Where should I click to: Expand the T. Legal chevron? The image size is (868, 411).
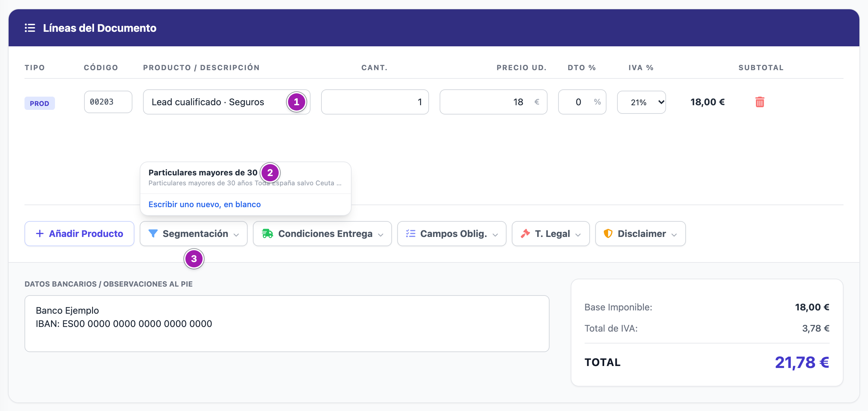point(578,235)
